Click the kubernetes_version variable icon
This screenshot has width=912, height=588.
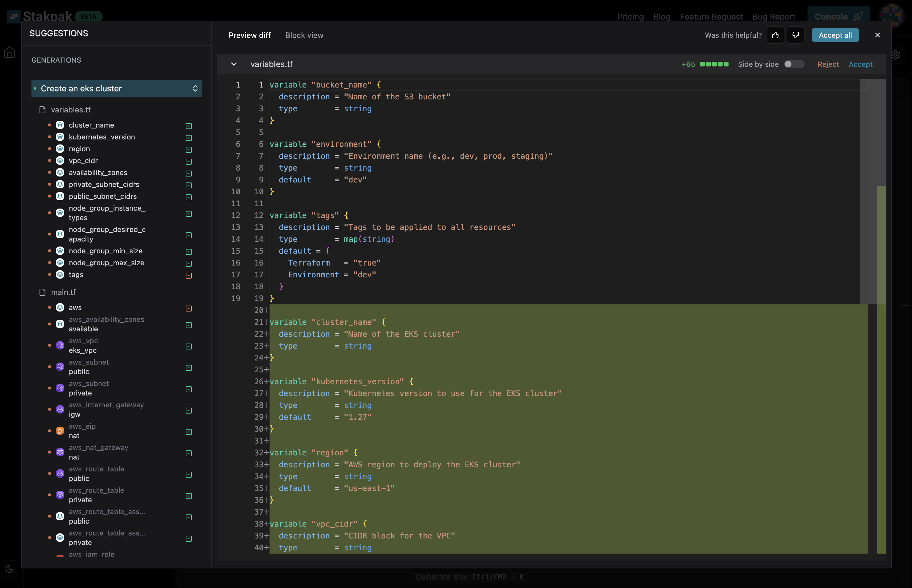(60, 137)
